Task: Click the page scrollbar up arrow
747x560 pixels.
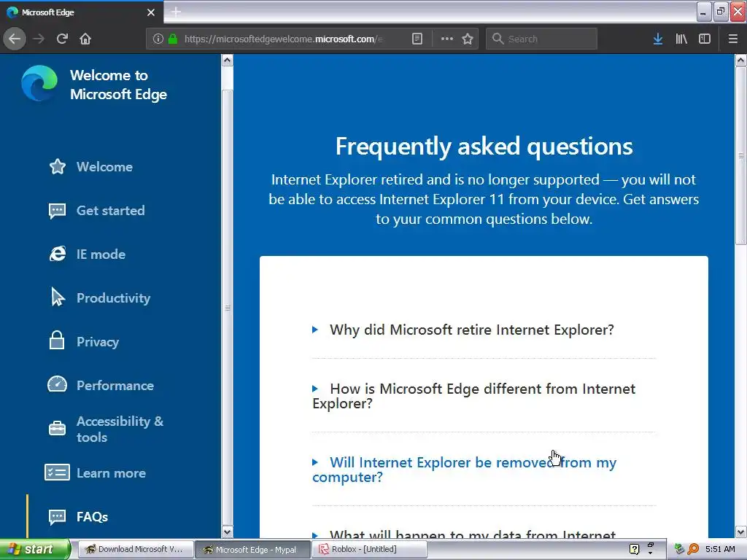Action: coord(741,61)
